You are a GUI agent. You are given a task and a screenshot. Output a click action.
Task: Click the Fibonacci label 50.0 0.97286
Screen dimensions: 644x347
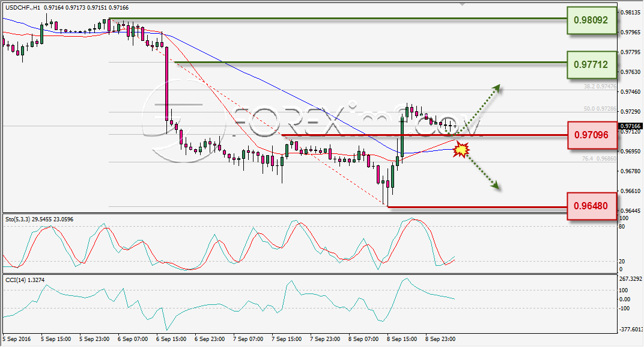coord(600,109)
